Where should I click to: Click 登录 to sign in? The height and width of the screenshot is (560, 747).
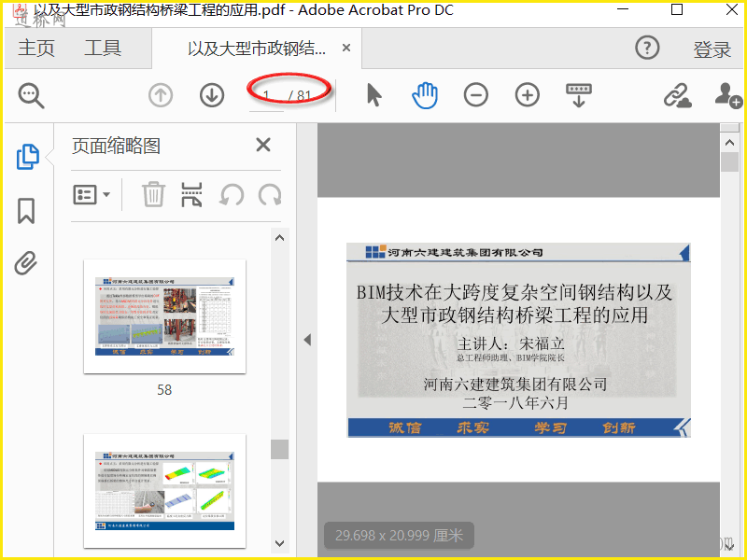(712, 49)
